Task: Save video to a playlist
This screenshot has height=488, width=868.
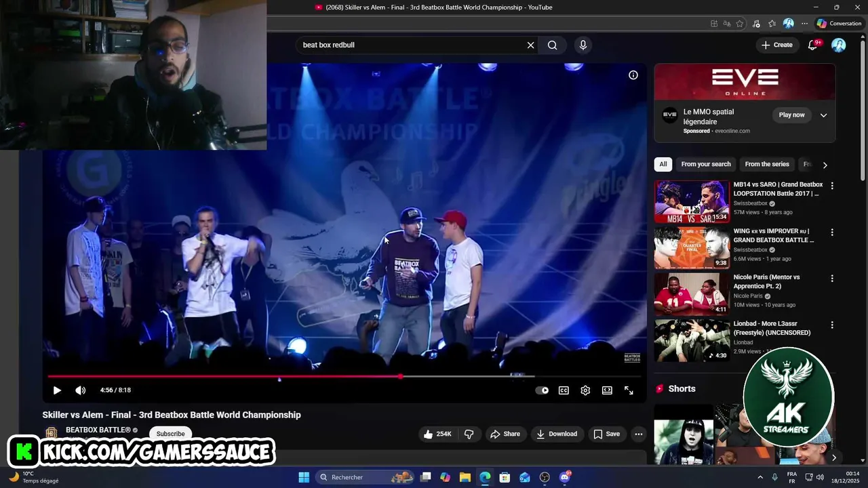Action: [x=606, y=434]
